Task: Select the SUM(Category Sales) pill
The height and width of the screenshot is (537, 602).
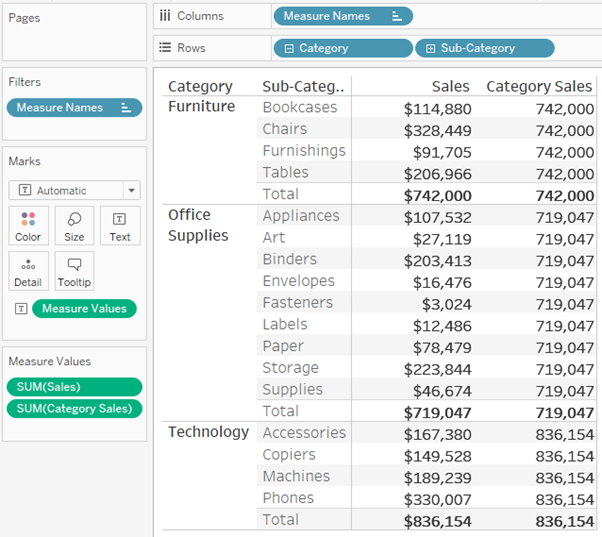Action: click(x=74, y=408)
